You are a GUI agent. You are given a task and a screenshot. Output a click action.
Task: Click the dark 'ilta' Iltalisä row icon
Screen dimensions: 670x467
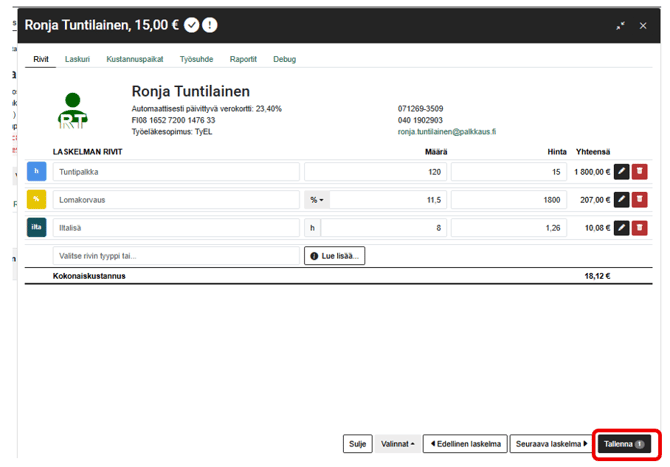[36, 227]
